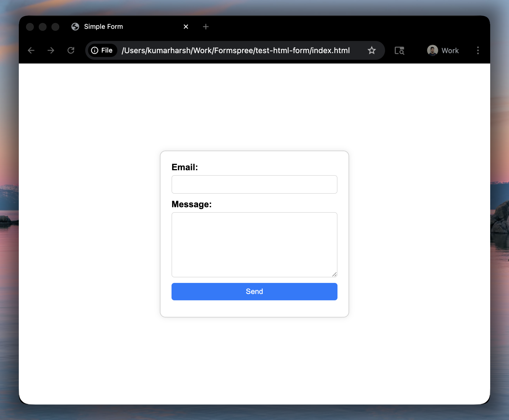Click the window minimize button
Screen dimensions: 509x420
(x=43, y=27)
